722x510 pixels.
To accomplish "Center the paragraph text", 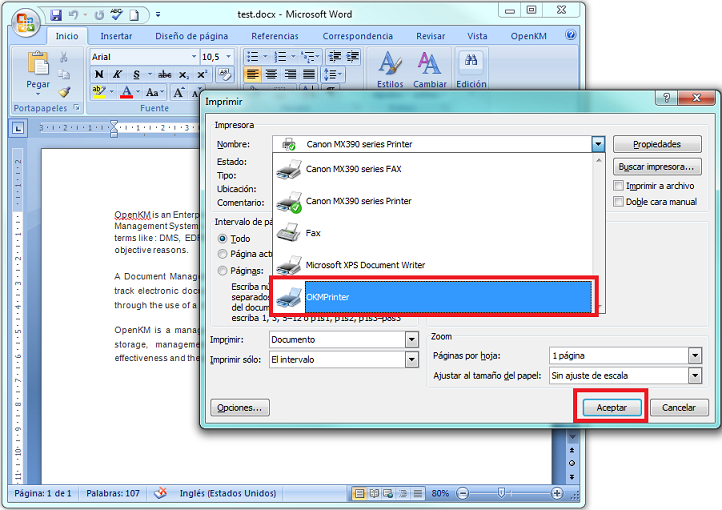I will pos(272,74).
